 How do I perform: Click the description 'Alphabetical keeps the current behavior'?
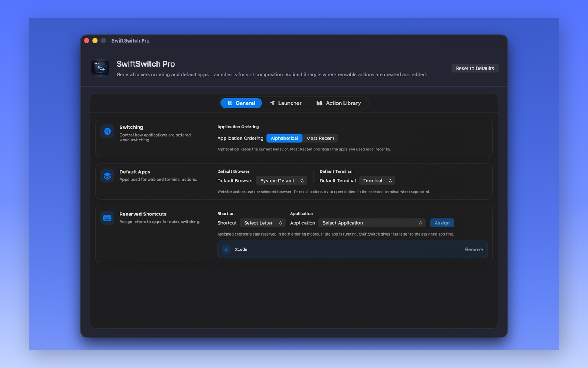[x=304, y=149]
